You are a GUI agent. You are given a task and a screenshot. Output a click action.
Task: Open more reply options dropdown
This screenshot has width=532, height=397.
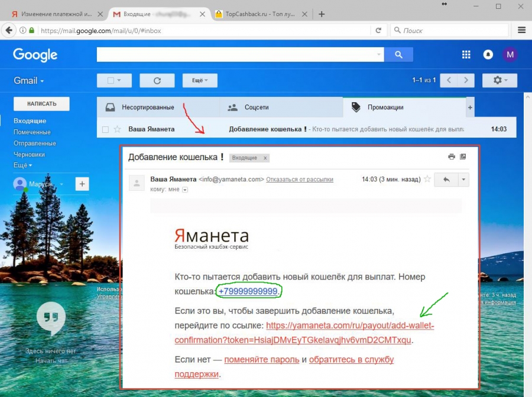[x=463, y=180]
